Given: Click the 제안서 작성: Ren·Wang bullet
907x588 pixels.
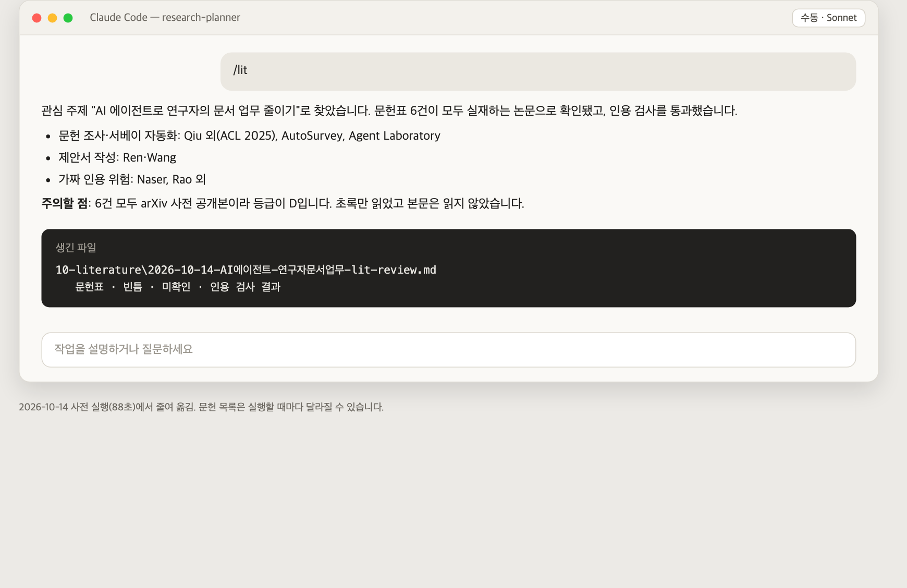Looking at the screenshot, I should click(117, 157).
